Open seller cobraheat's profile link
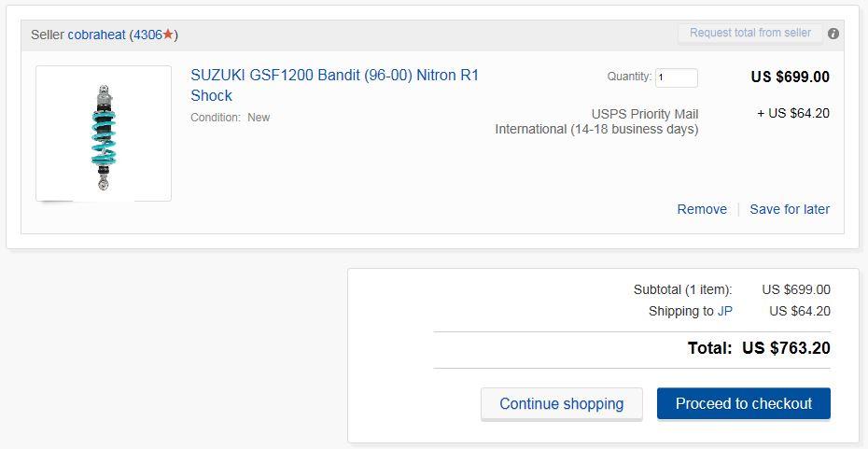The width and height of the screenshot is (868, 449). click(x=96, y=35)
